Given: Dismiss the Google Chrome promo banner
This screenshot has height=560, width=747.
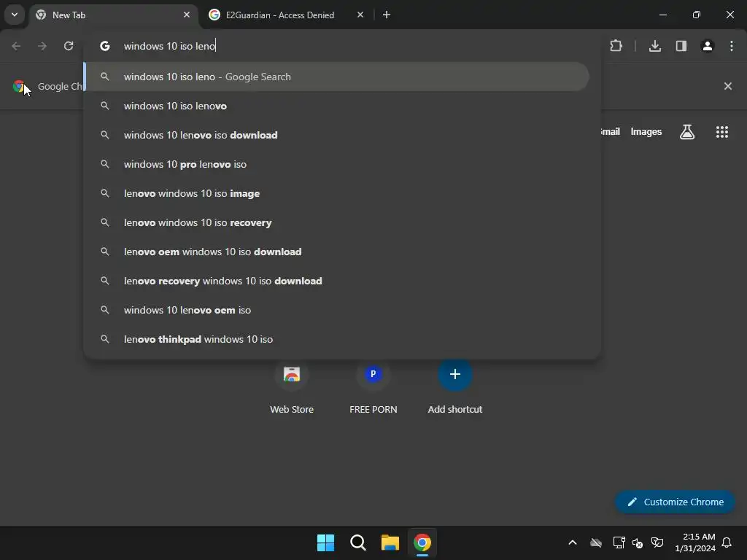Looking at the screenshot, I should tap(728, 86).
